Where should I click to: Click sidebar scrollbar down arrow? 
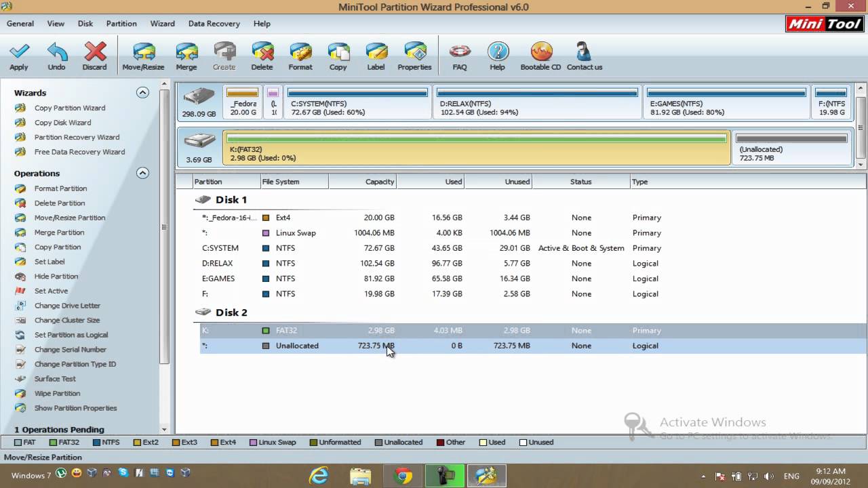click(164, 430)
